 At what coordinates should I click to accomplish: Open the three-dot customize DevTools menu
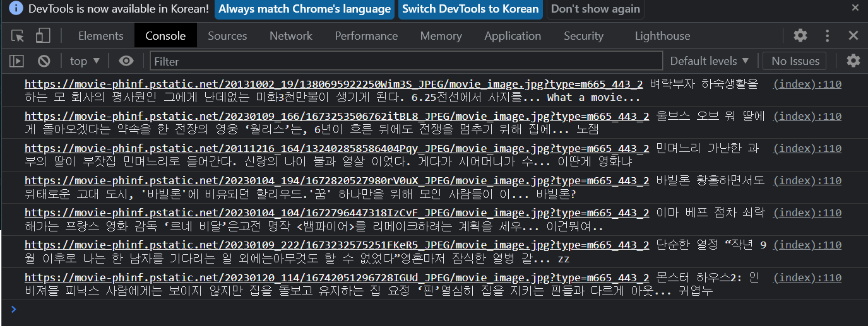pyautogui.click(x=828, y=35)
